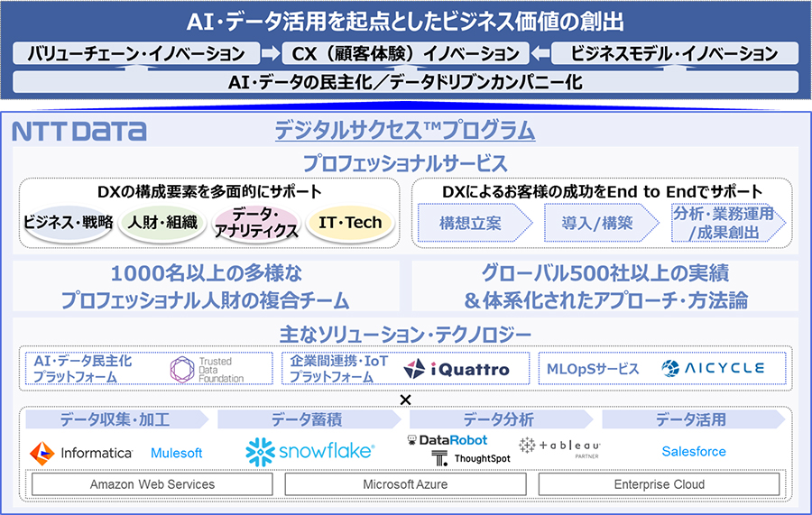This screenshot has width=812, height=515.
Task: Click the NTT DATA logo
Action: (79, 132)
